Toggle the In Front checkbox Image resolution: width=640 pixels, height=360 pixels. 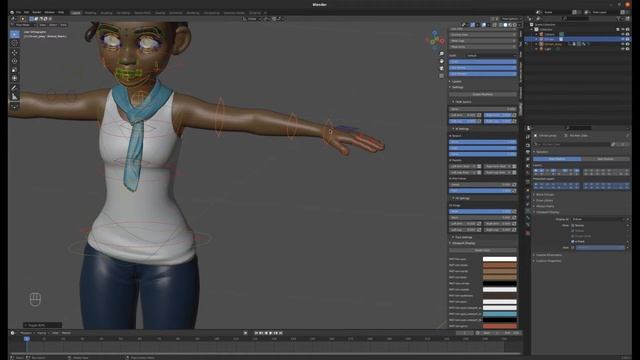(573, 242)
